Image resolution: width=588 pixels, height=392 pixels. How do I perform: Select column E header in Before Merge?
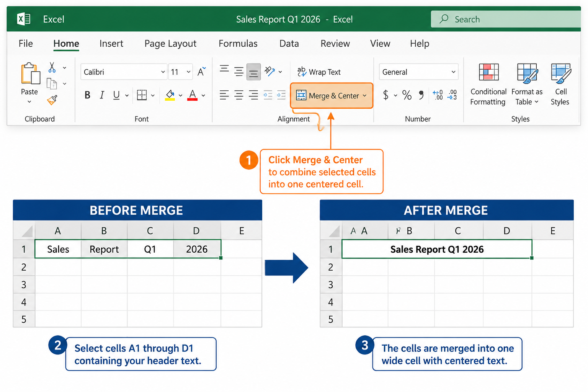click(242, 231)
